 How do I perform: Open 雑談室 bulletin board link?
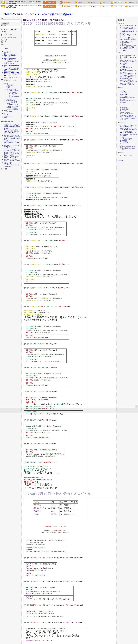tap(8, 87)
